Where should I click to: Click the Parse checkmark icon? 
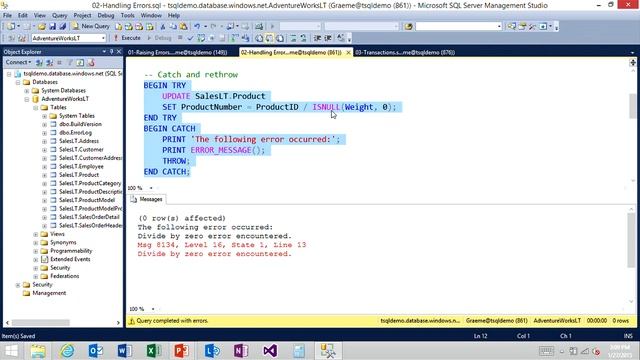190,38
